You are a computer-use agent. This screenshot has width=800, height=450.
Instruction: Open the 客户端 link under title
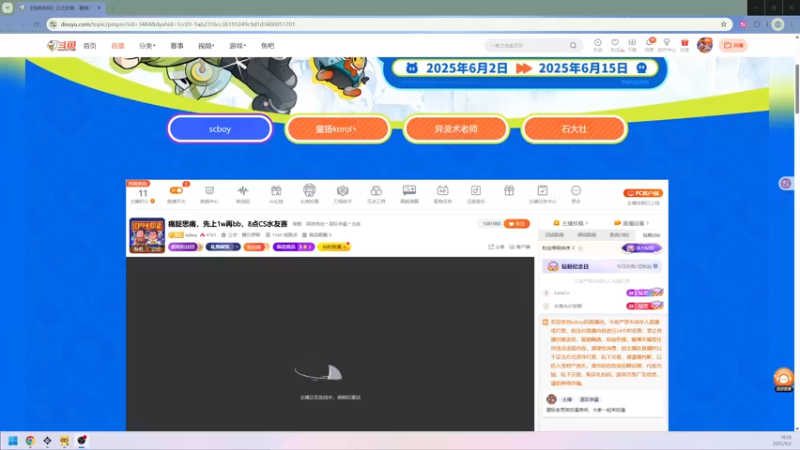click(520, 247)
